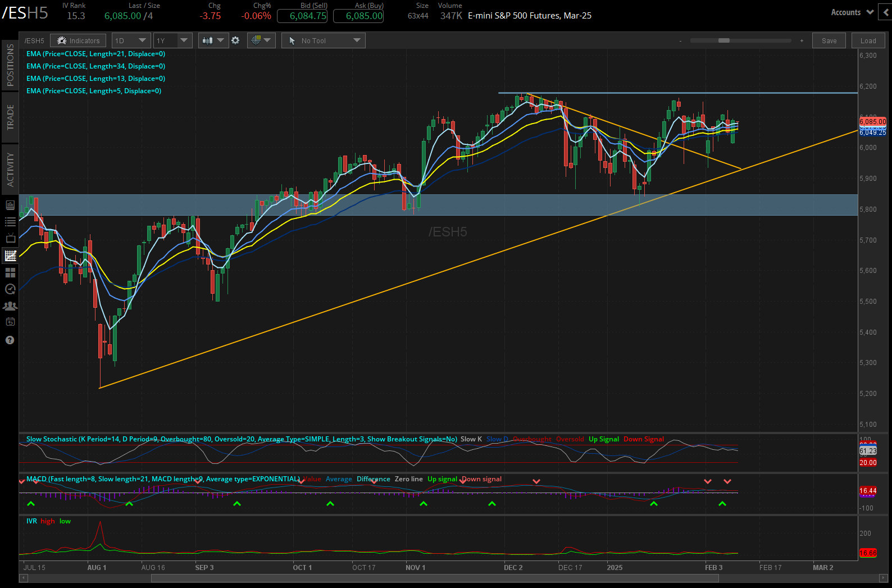Click the 16.44 MACD value tag
This screenshot has width=892, height=588.
[x=868, y=491]
